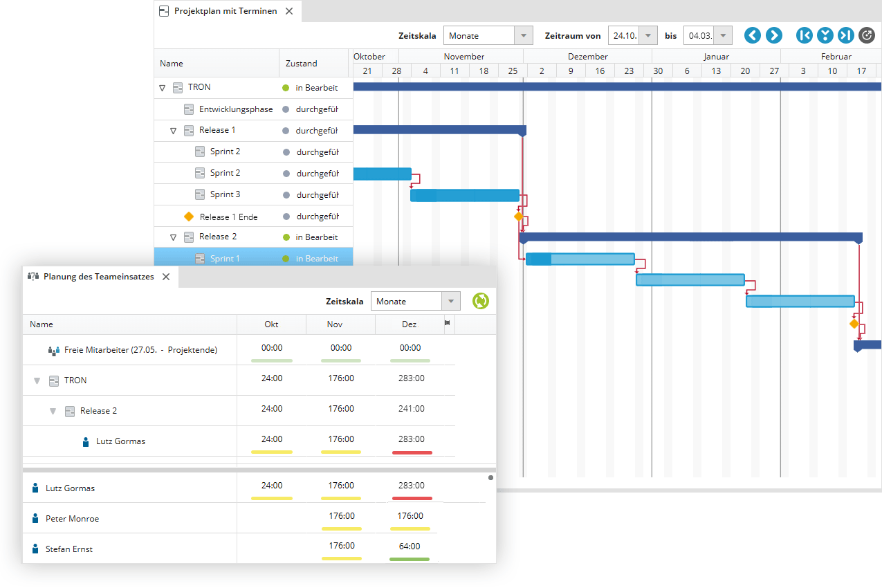Open the Zeitskala dropdown in Projektplan

tap(523, 35)
